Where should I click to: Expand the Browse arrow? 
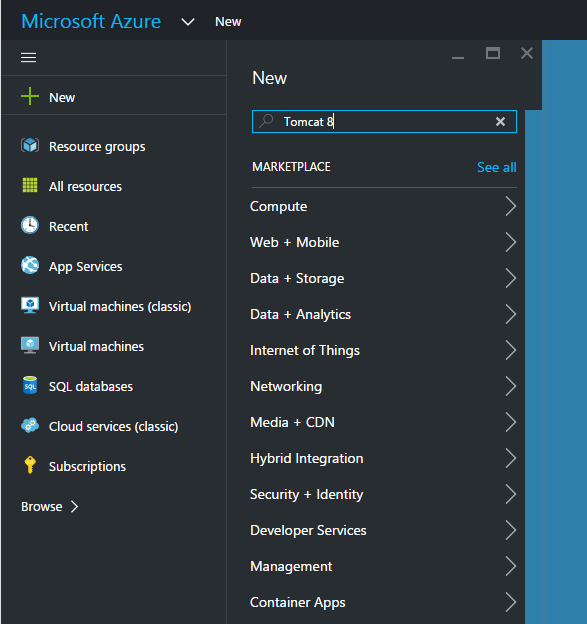74,507
